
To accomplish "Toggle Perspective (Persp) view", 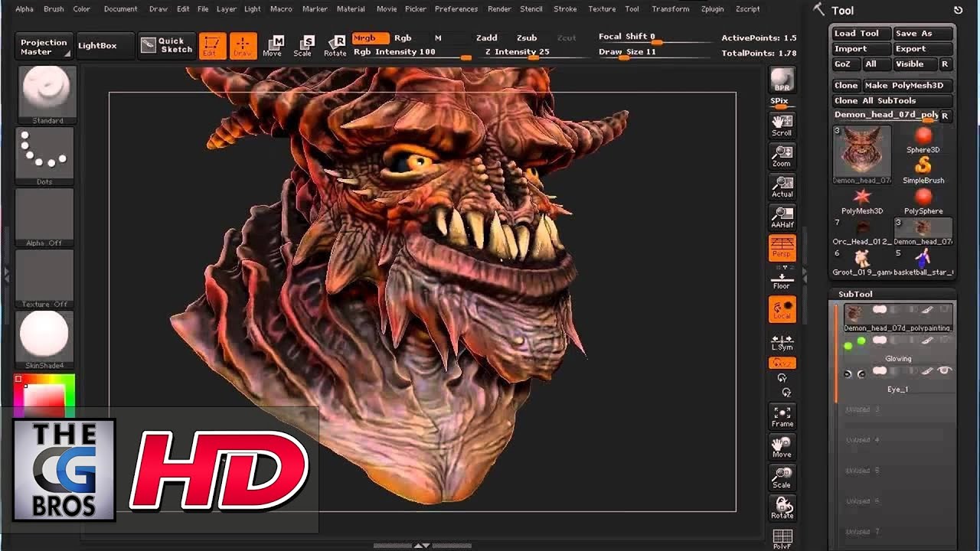I will coord(782,248).
